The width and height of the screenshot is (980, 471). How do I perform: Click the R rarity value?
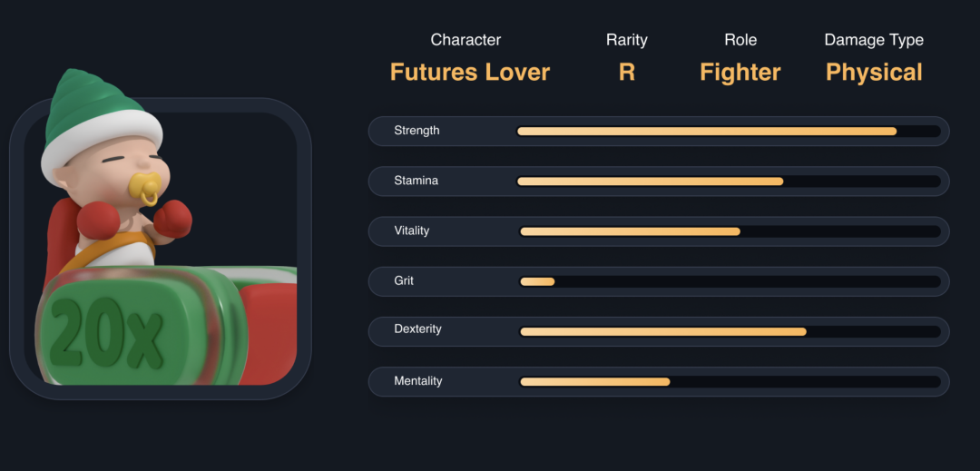click(x=626, y=73)
